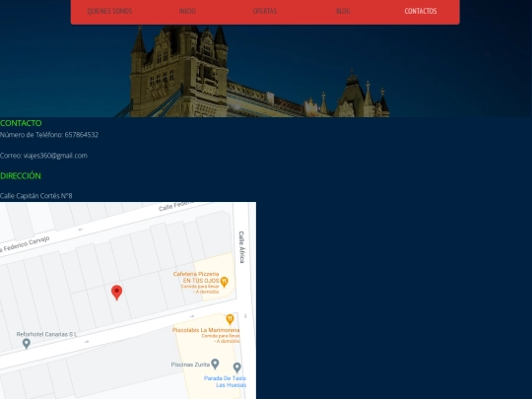Open the OFERTAS menu item
Viewport: 532px width, 399px height.
tap(265, 11)
